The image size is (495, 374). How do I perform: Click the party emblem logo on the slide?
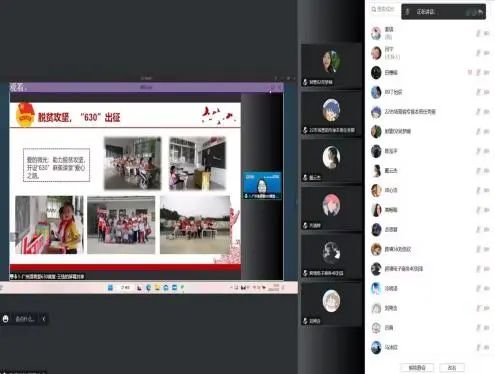tap(25, 115)
